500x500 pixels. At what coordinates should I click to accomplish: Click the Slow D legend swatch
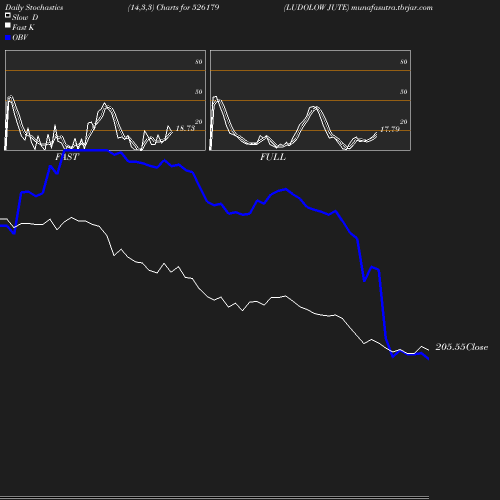pyautogui.click(x=8, y=15)
